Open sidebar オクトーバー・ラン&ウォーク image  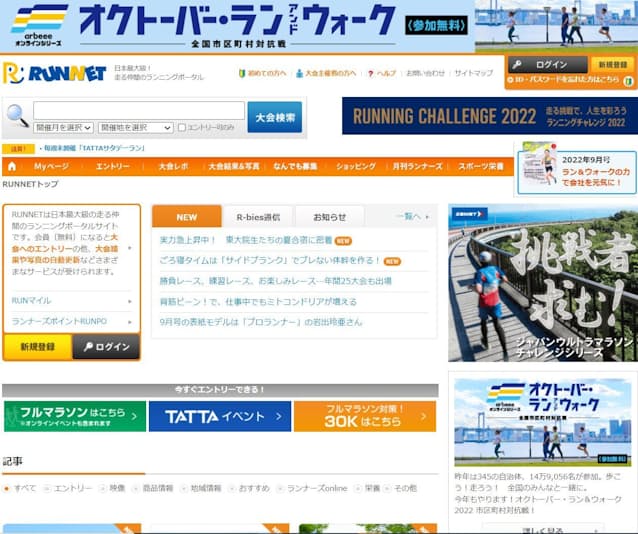543,422
